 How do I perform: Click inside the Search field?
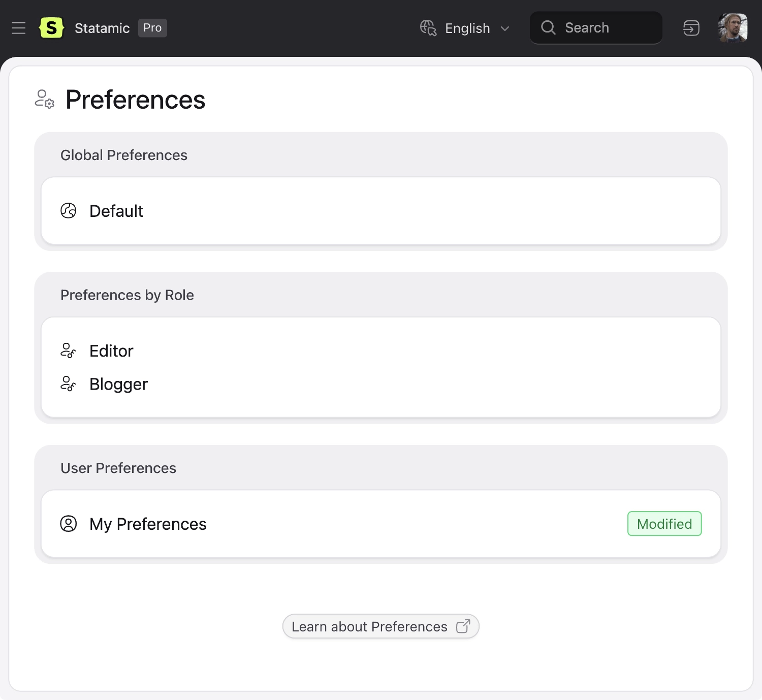pos(599,28)
